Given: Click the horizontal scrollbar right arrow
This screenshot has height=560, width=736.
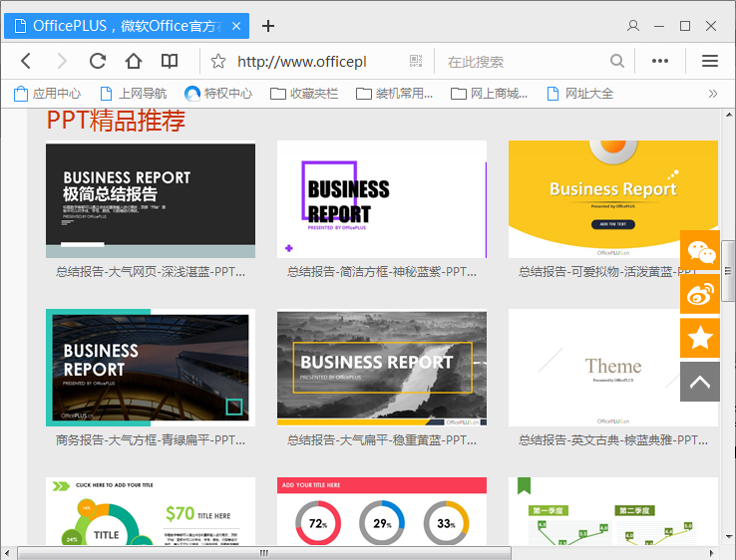Looking at the screenshot, I should pyautogui.click(x=712, y=553).
